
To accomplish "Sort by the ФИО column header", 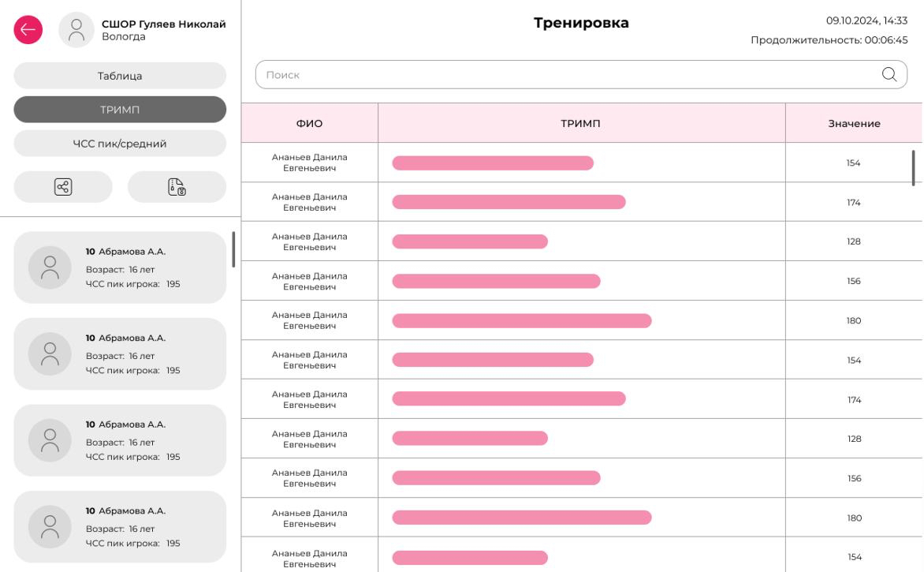I will [x=309, y=123].
